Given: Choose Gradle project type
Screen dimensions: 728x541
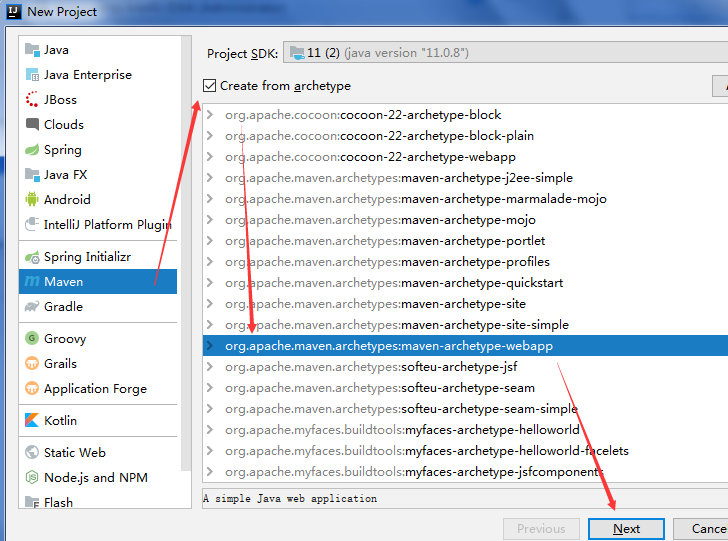Looking at the screenshot, I should coord(98,306).
